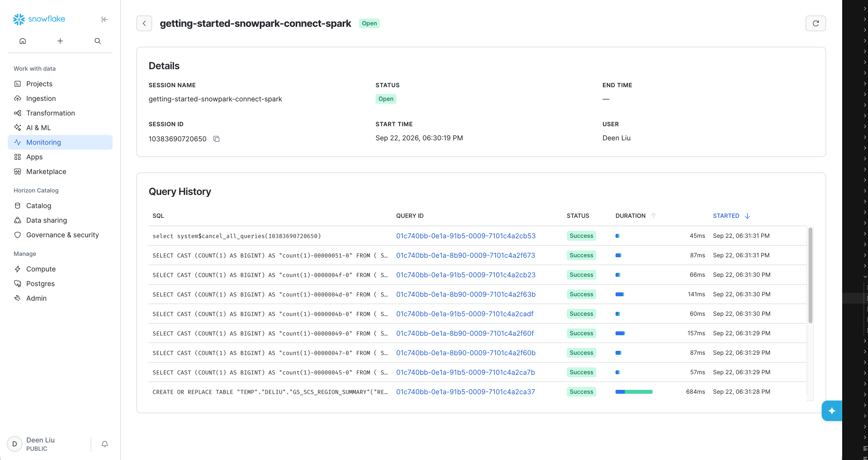Open Governance & security
The height and width of the screenshot is (460, 868).
pyautogui.click(x=60, y=235)
